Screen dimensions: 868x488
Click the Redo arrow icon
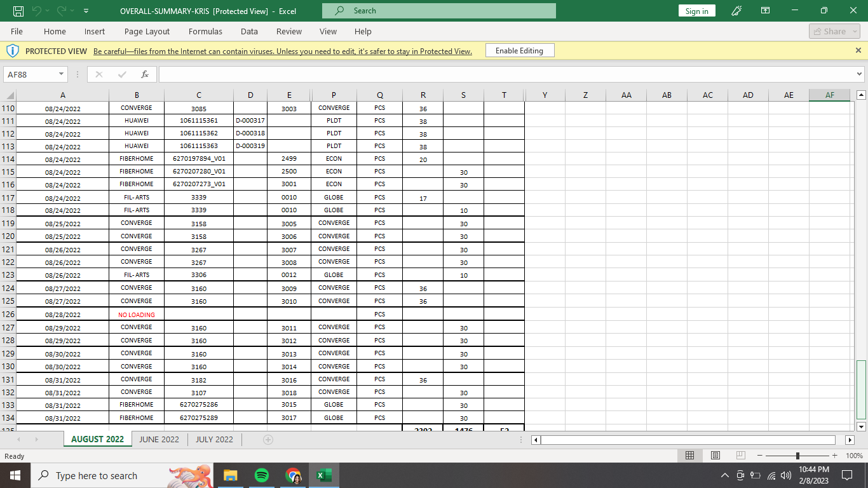pyautogui.click(x=62, y=11)
